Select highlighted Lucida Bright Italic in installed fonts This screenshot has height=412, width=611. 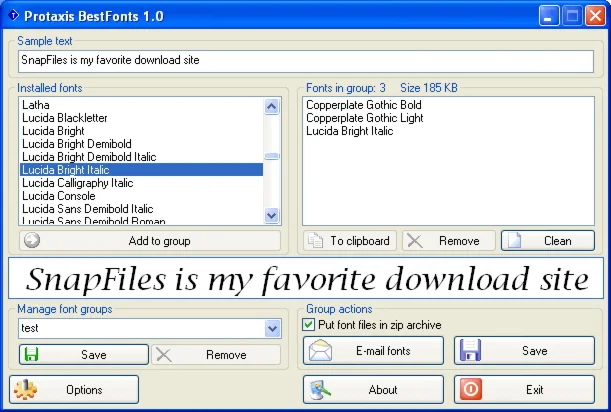point(141,170)
